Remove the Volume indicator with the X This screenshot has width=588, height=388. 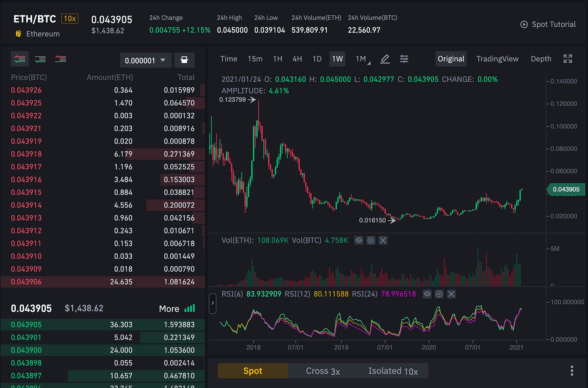tap(383, 240)
